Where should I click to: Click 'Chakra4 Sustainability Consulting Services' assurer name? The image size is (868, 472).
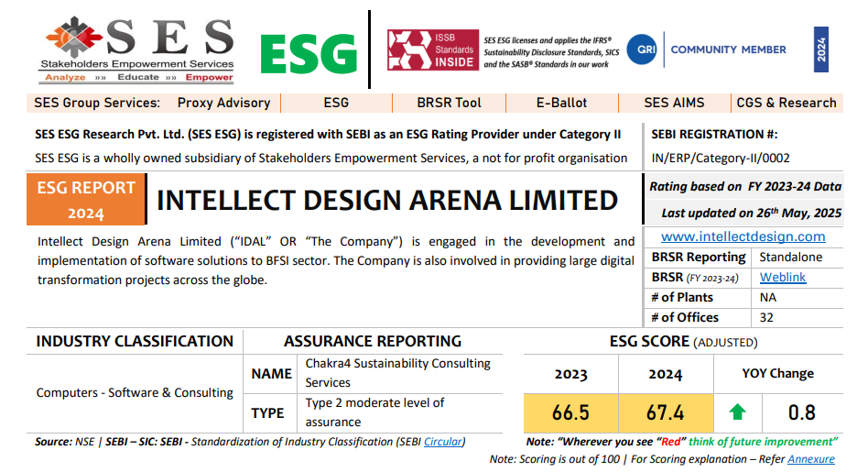[397, 373]
